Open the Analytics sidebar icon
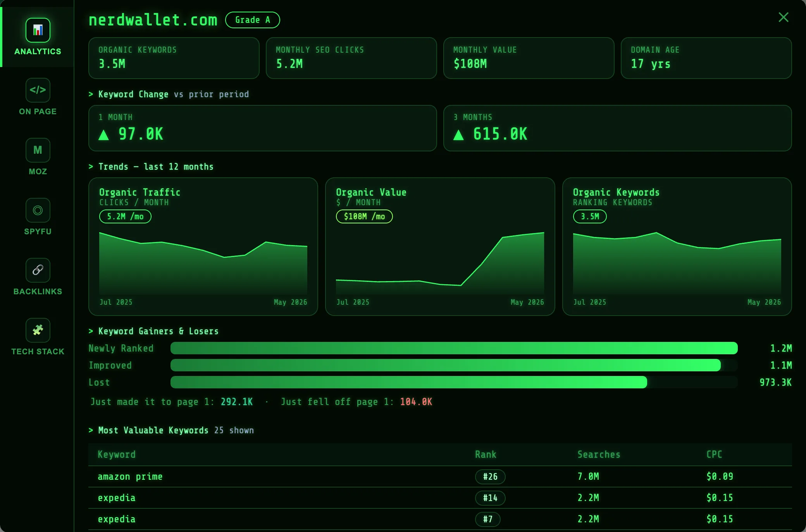Image resolution: width=806 pixels, height=532 pixels. tap(38, 30)
